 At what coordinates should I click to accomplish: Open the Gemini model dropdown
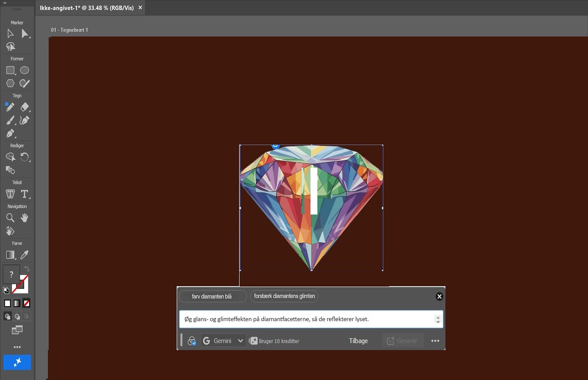point(223,341)
